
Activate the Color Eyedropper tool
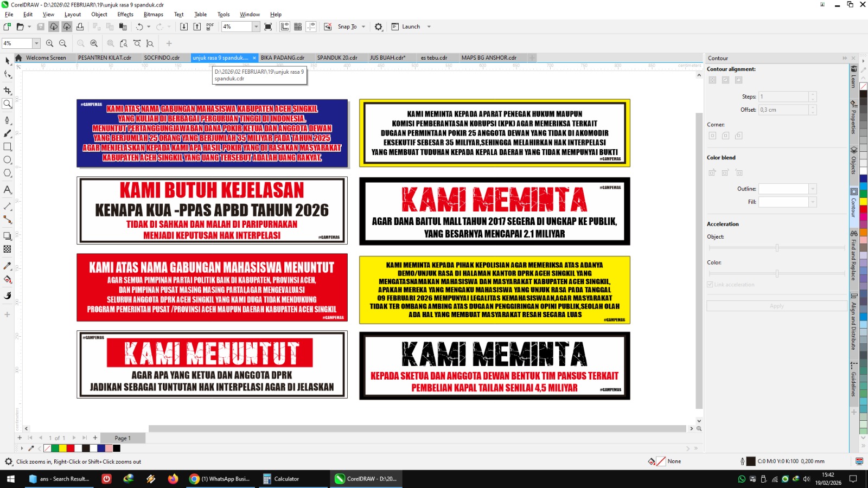coord(8,266)
